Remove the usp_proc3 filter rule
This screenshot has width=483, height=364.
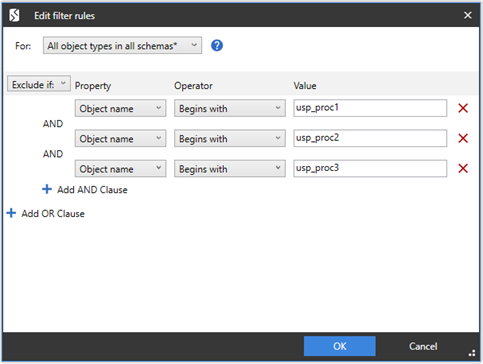click(x=463, y=168)
